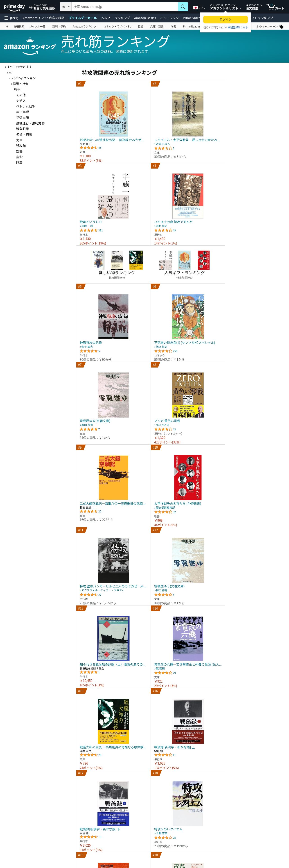Click delivery location pin icon
289x868 pixels.
point(31,7)
